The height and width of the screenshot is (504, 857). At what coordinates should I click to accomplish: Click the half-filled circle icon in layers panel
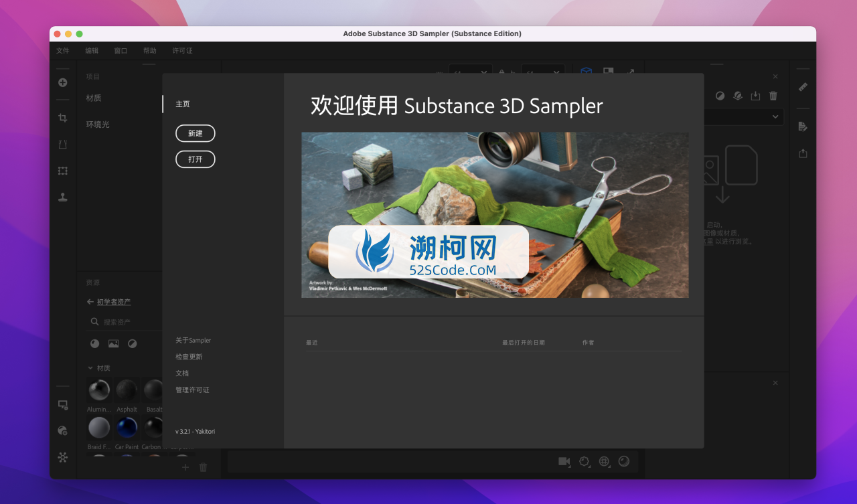pos(720,96)
